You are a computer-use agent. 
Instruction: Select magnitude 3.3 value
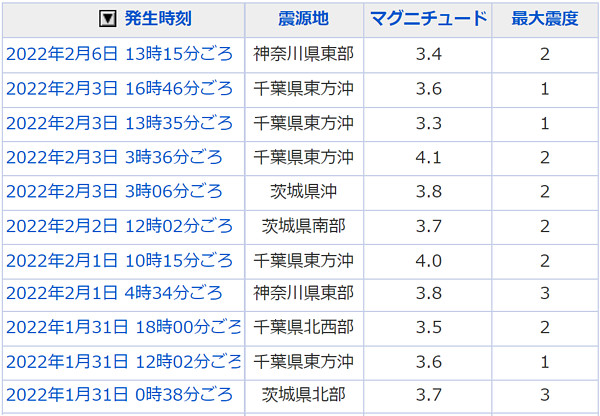point(429,124)
